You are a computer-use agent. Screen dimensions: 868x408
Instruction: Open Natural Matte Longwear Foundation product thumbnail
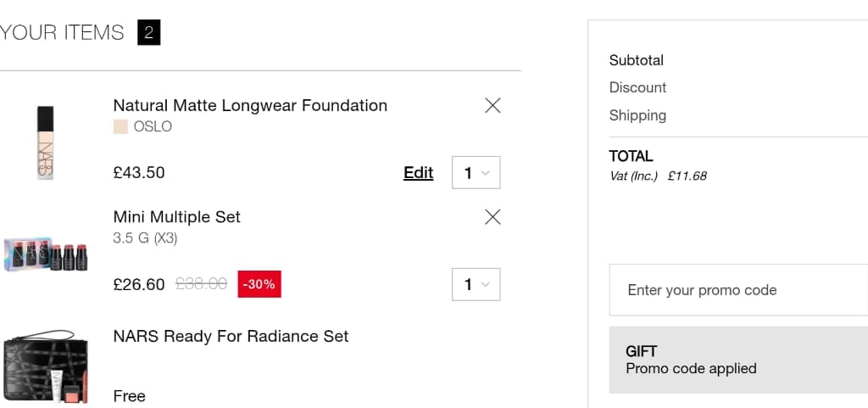pyautogui.click(x=46, y=143)
